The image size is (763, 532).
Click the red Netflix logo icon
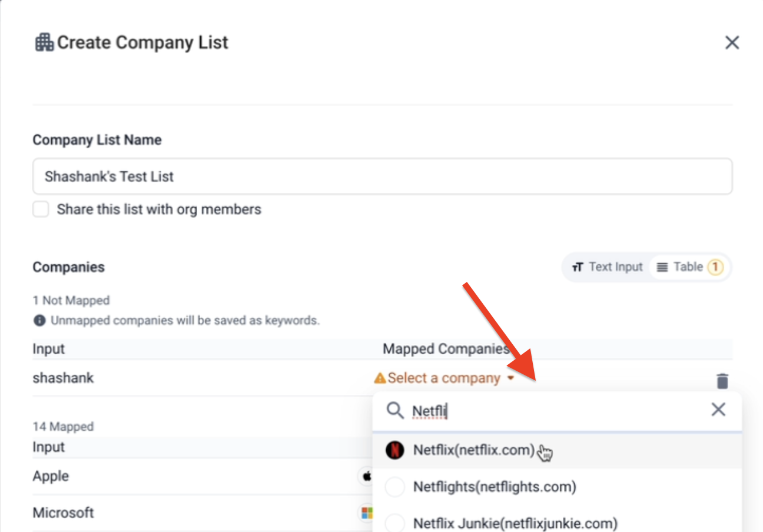(394, 451)
